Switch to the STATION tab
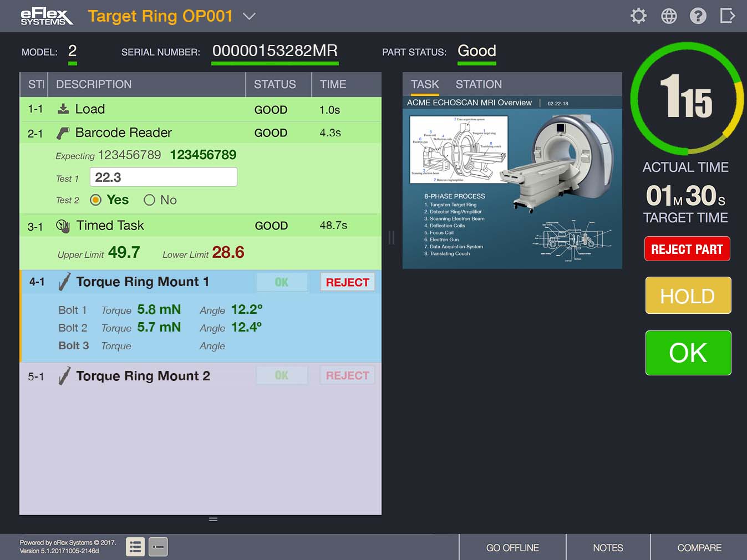 coord(478,84)
